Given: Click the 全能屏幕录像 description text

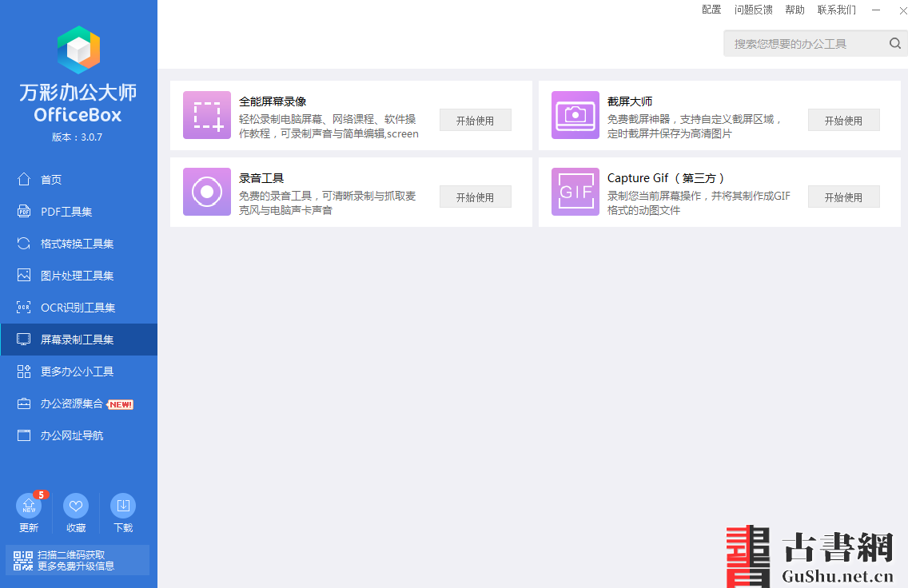Looking at the screenshot, I should (329, 126).
